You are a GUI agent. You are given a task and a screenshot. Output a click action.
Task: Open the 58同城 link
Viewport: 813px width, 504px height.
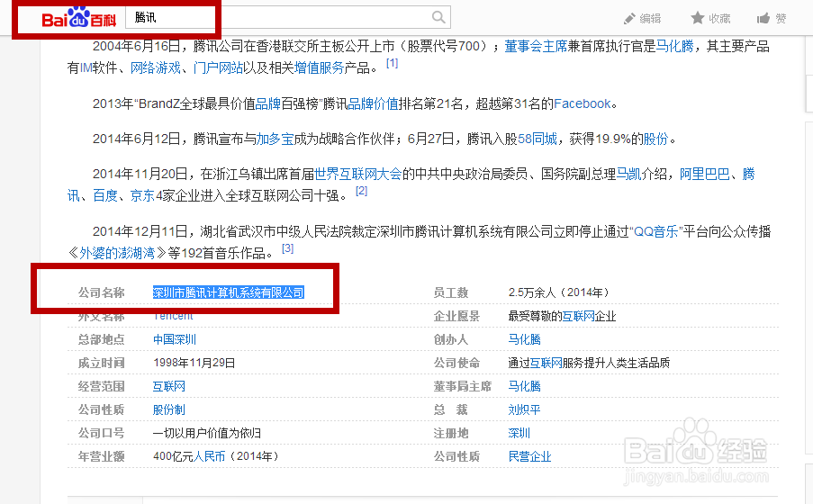(537, 139)
